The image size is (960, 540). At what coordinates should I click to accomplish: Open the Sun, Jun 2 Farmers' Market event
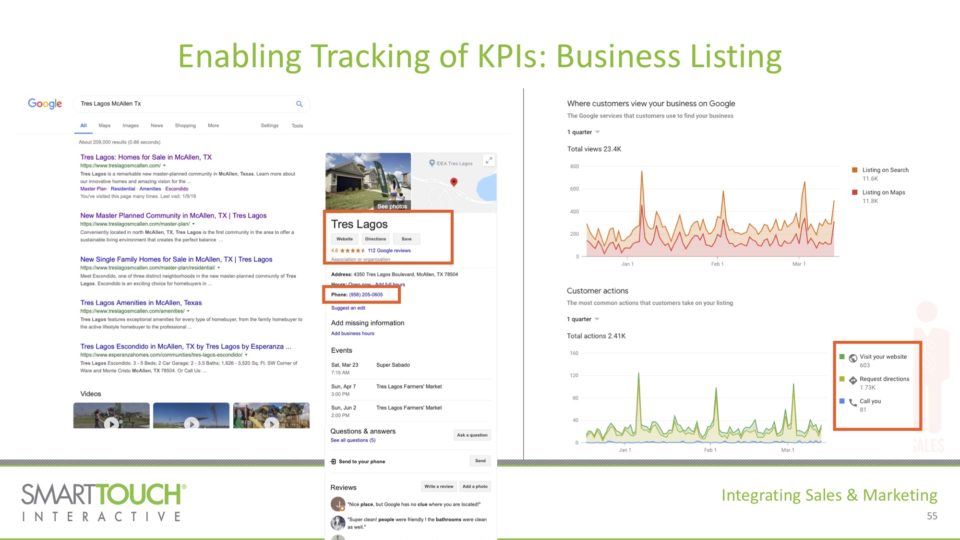tap(408, 408)
